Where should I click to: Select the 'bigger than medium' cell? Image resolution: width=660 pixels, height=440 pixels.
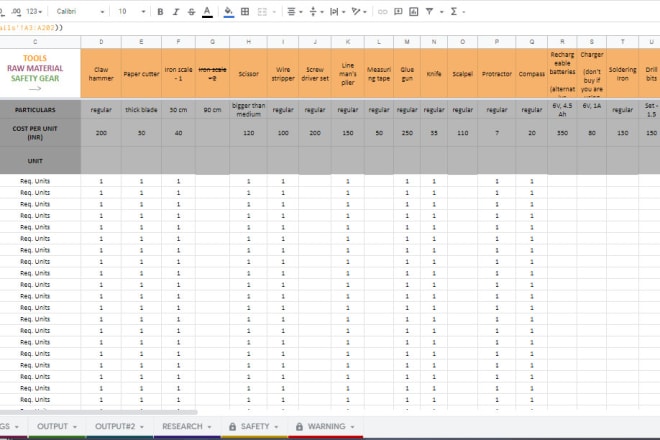coord(248,109)
